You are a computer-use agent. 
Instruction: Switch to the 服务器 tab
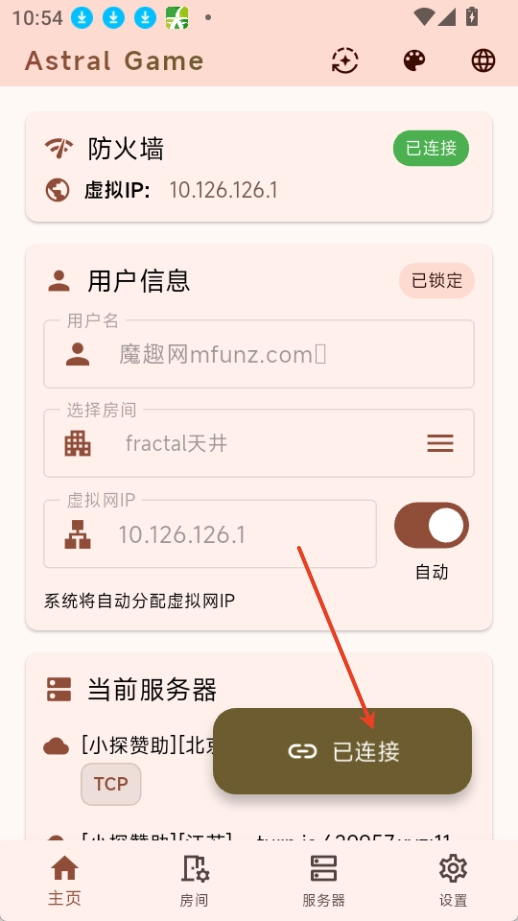coord(324,880)
